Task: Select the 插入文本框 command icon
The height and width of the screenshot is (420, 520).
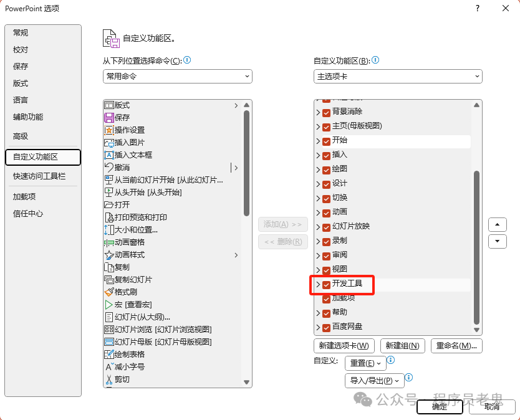Action: coord(109,155)
